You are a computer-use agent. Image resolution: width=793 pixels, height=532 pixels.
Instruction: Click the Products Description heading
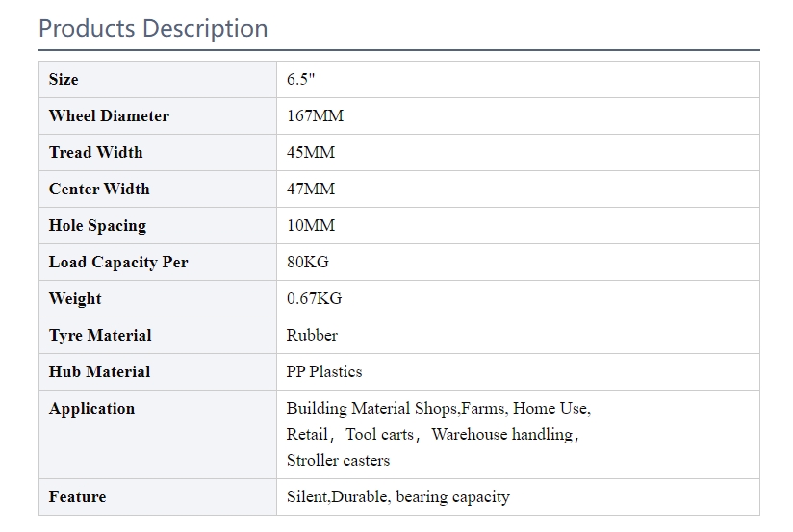(153, 28)
